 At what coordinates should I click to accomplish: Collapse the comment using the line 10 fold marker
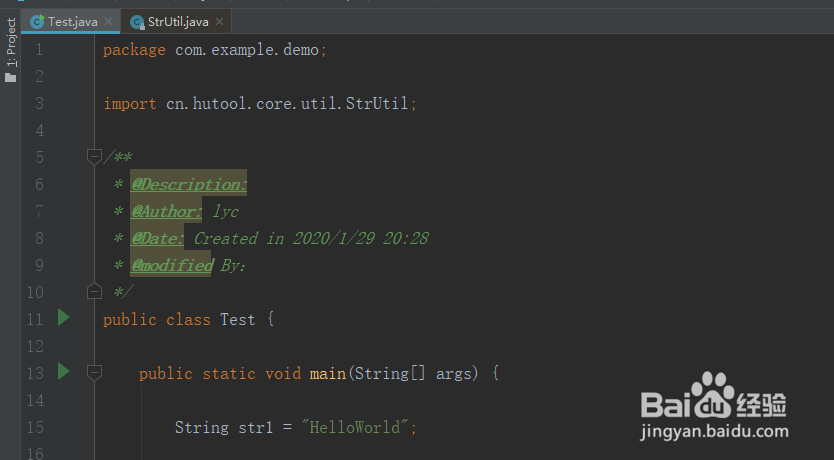pyautogui.click(x=94, y=291)
